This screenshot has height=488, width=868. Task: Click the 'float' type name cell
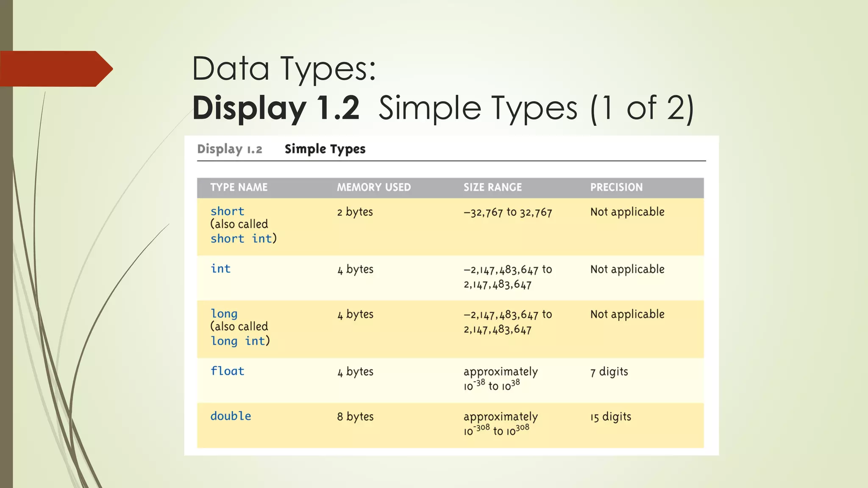tap(228, 371)
